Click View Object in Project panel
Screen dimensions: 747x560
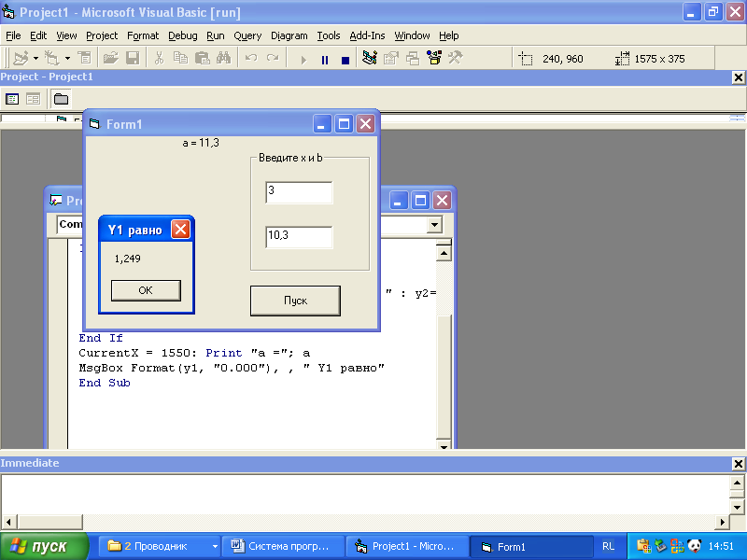[x=33, y=99]
